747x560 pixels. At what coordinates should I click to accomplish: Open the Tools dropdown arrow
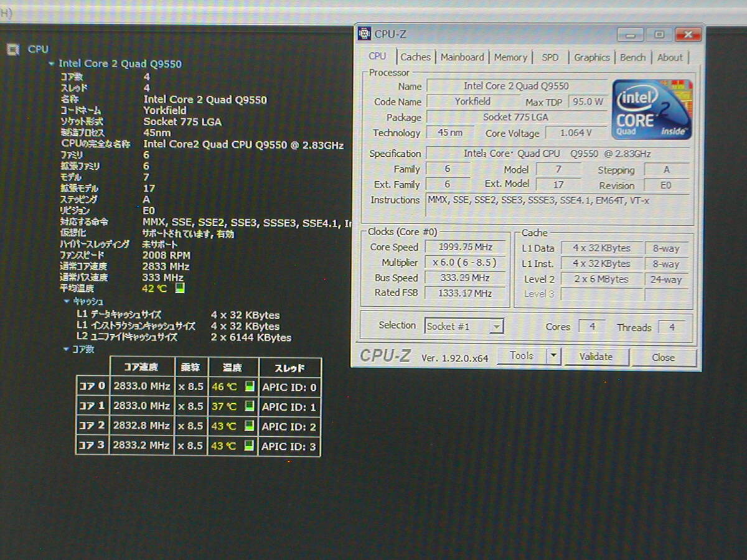point(553,357)
